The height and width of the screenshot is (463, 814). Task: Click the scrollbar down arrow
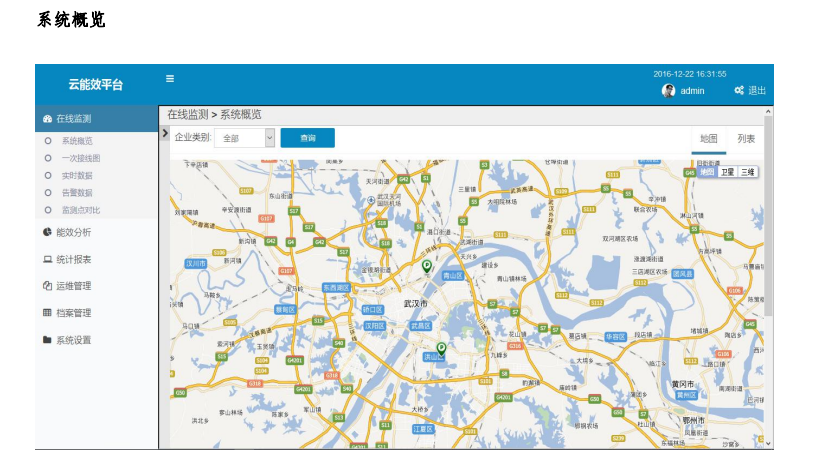768,443
